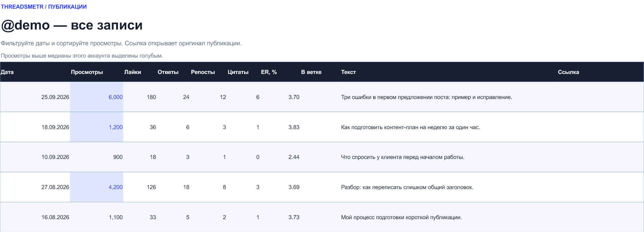Click the Лайки column header
The width and height of the screenshot is (644, 232).
[x=133, y=72]
